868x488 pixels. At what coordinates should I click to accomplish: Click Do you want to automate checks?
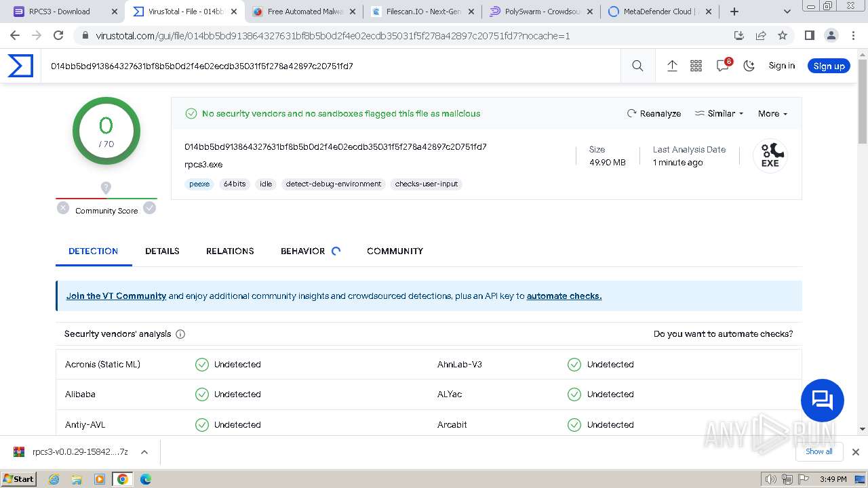pyautogui.click(x=723, y=333)
